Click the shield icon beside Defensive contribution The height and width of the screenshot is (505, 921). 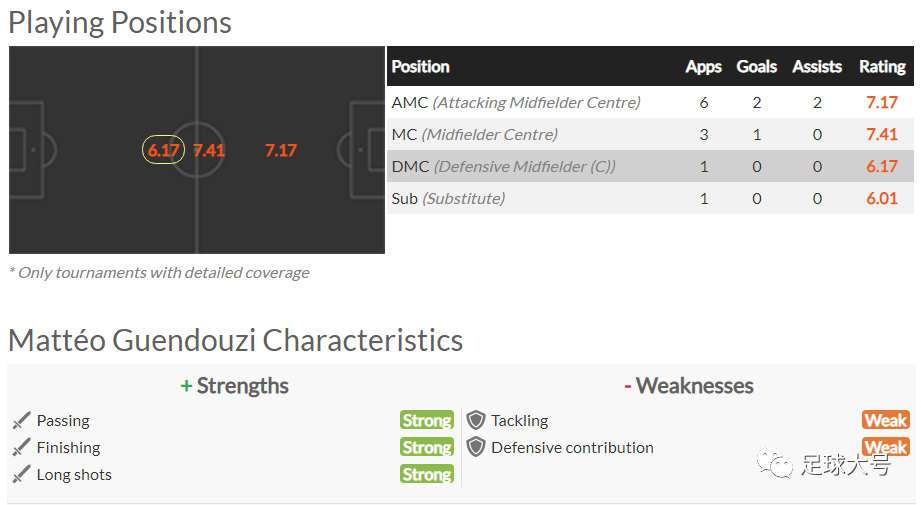pos(476,447)
